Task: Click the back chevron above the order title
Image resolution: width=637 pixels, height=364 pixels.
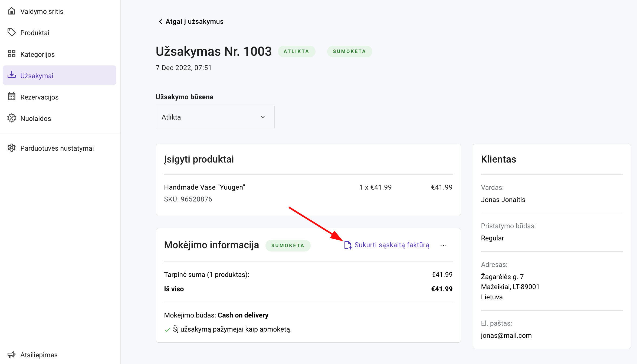Action: (x=160, y=21)
